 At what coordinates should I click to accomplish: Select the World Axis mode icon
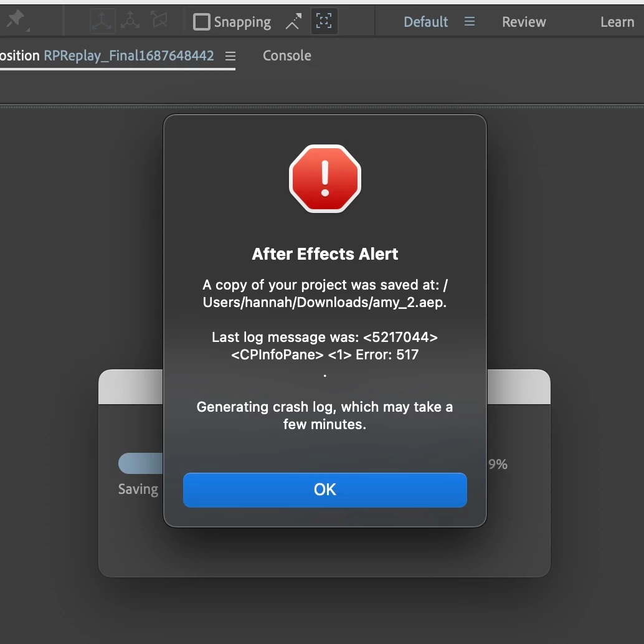tap(130, 20)
